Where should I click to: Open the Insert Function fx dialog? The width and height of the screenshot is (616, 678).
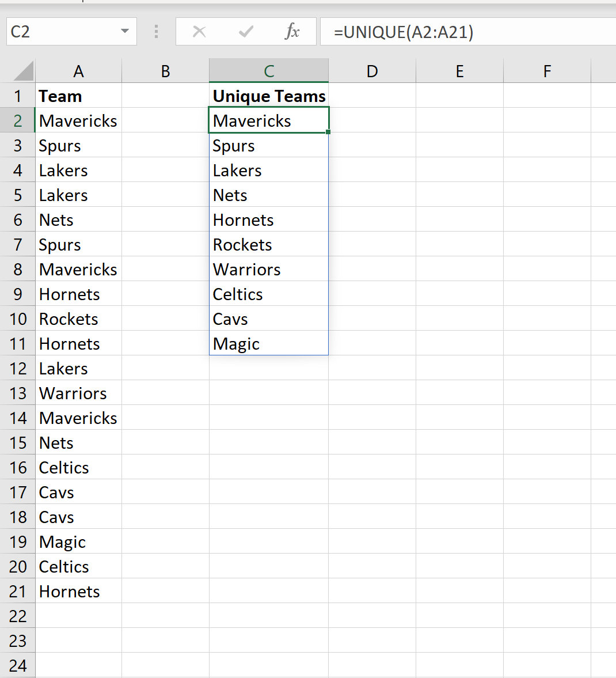point(292,32)
